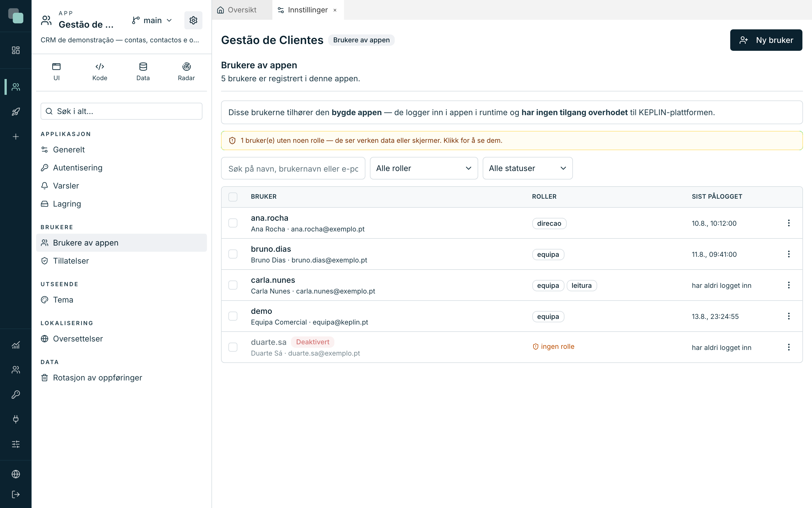Click the Søk i alt search field

[x=122, y=111]
